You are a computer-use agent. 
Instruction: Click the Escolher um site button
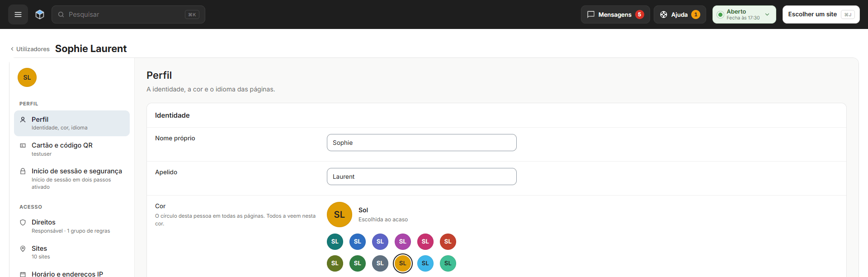pyautogui.click(x=821, y=14)
